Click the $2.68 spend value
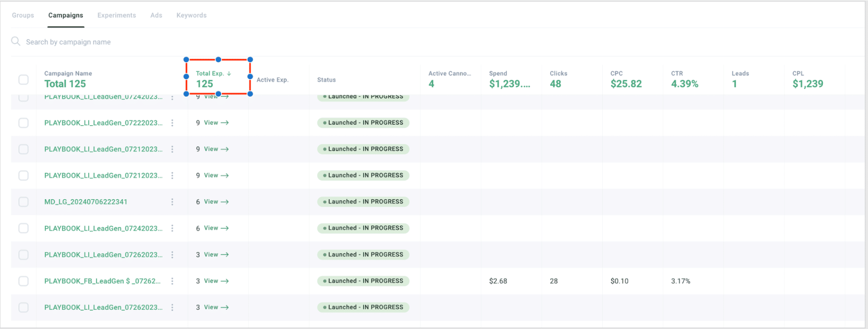868x329 pixels. pos(498,281)
